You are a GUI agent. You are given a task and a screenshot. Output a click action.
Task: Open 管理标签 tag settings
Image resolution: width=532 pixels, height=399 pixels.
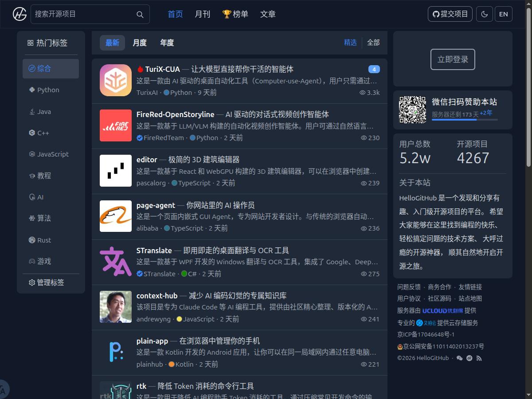(47, 282)
